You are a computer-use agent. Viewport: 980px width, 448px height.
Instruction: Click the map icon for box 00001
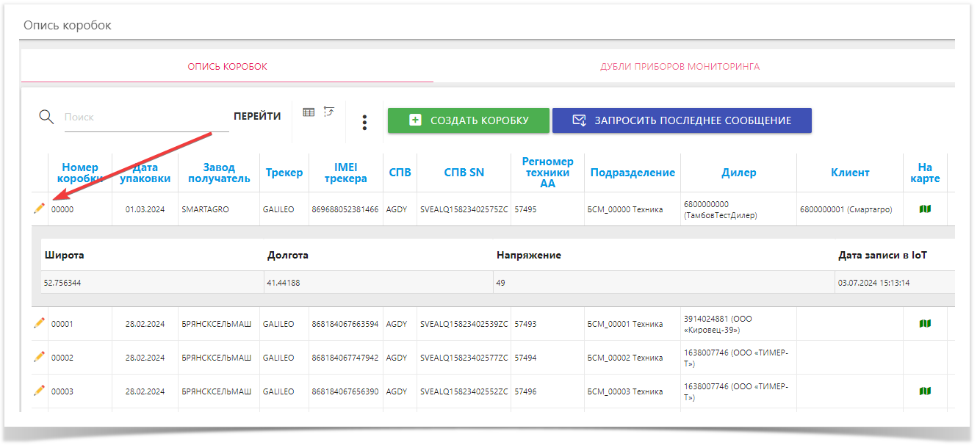tap(925, 323)
